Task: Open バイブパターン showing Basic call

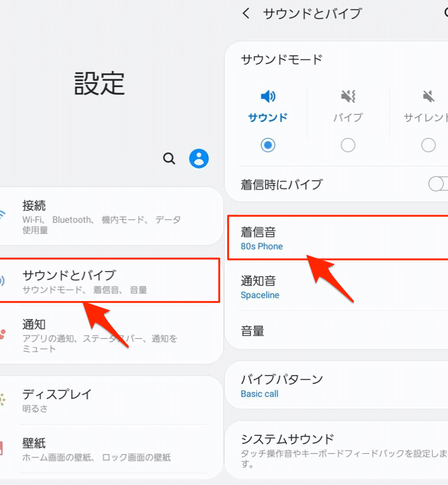Action: [337, 385]
